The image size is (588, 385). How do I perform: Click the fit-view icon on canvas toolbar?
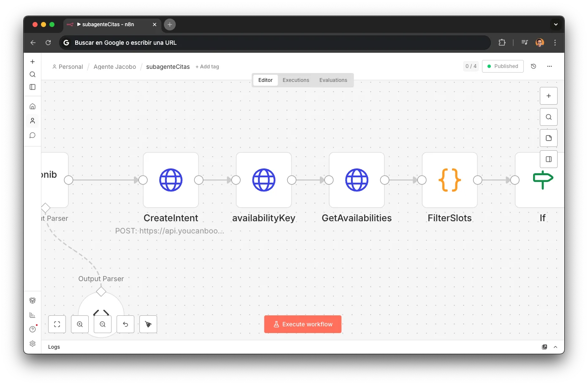point(57,324)
